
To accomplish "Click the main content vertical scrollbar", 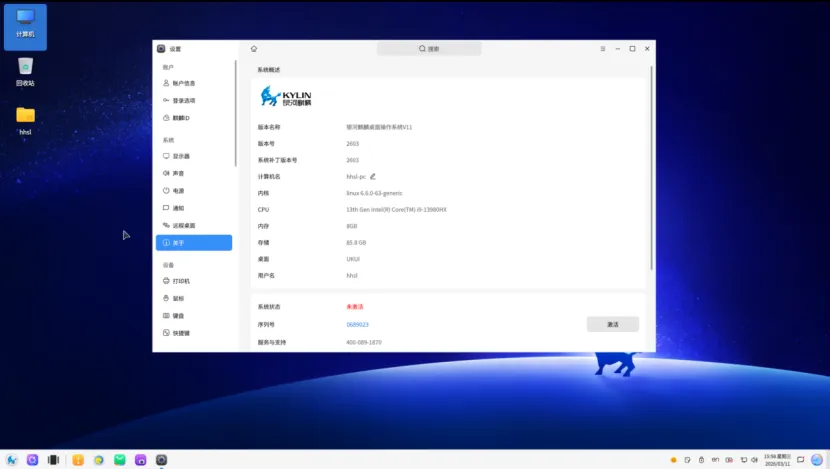I will coord(651,167).
